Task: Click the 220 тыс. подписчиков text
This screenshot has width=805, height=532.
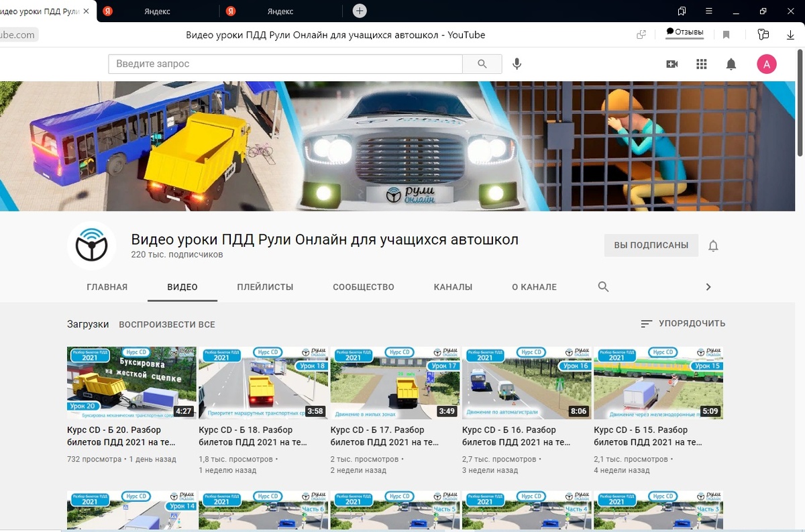Action: point(177,255)
